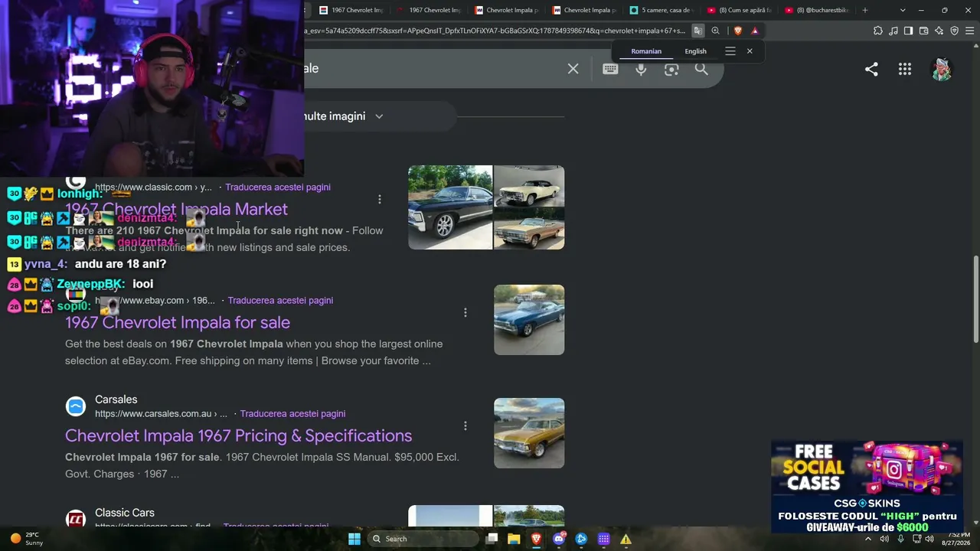The height and width of the screenshot is (551, 980).
Task: Open Brave Rewards triangle icon
Action: tap(755, 31)
